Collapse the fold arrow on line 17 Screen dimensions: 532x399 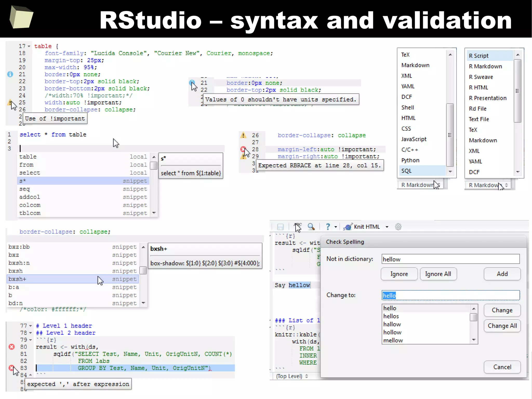click(x=29, y=46)
